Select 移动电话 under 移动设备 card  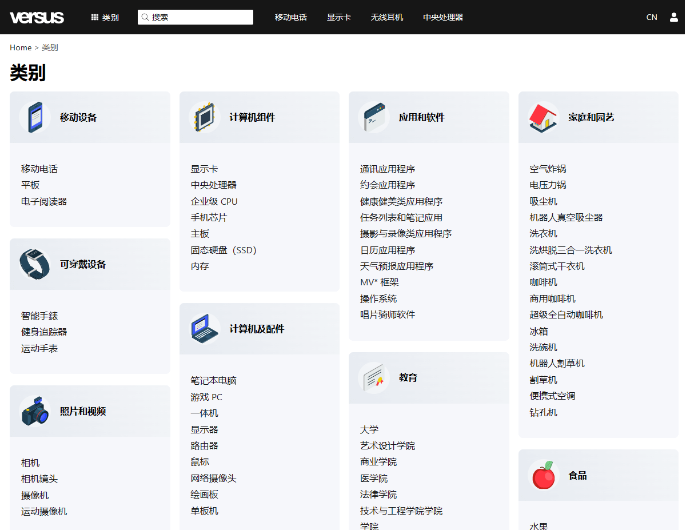pyautogui.click(x=39, y=169)
